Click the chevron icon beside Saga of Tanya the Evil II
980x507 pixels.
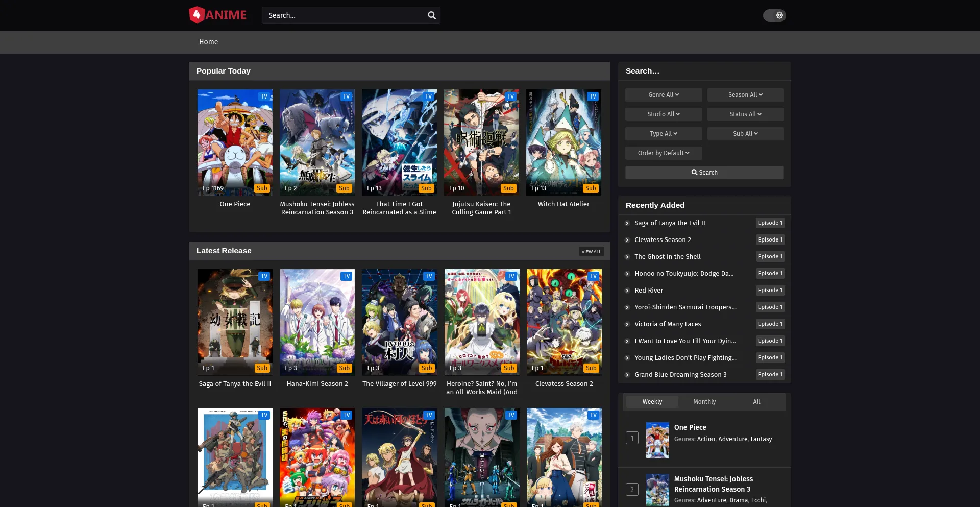pyautogui.click(x=627, y=223)
